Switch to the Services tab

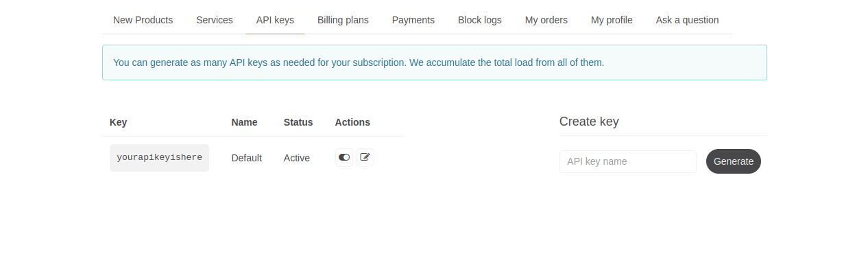215,20
